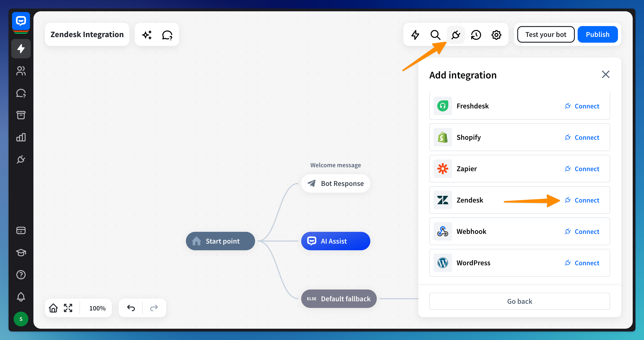Undo the last canvas action

point(131,308)
